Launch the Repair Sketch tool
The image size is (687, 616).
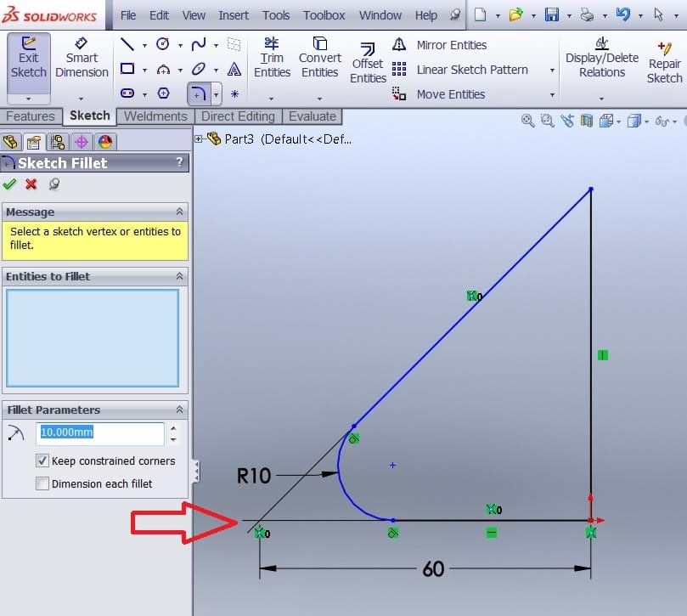tap(664, 63)
